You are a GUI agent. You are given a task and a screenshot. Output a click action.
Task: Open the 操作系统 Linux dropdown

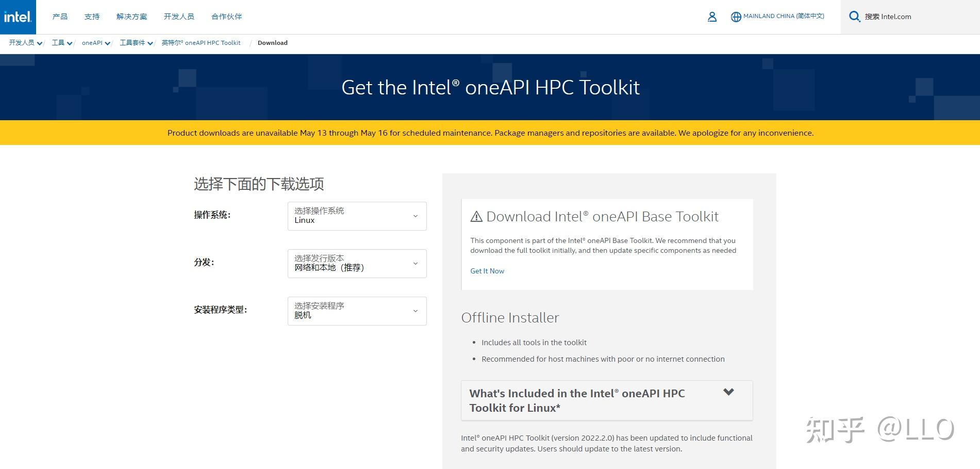click(357, 216)
